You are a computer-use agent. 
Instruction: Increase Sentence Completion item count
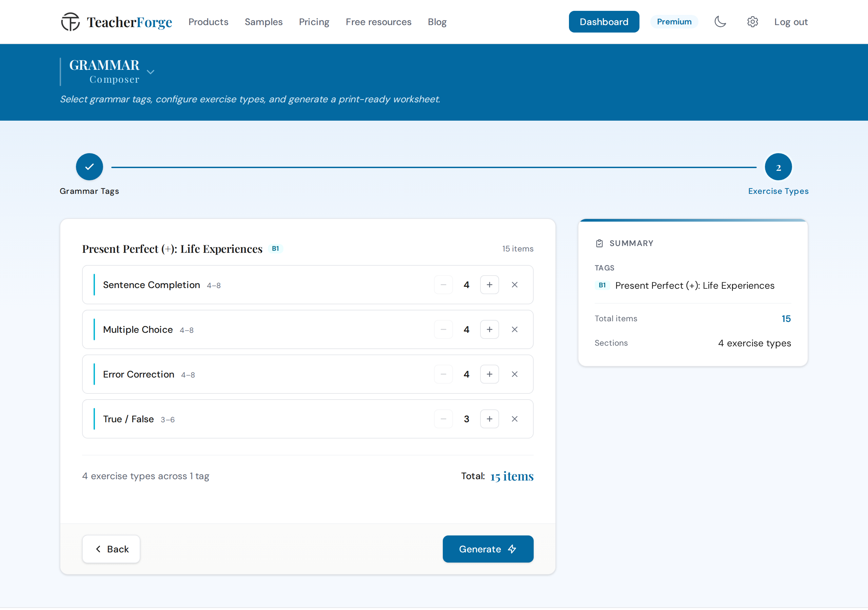[489, 285]
